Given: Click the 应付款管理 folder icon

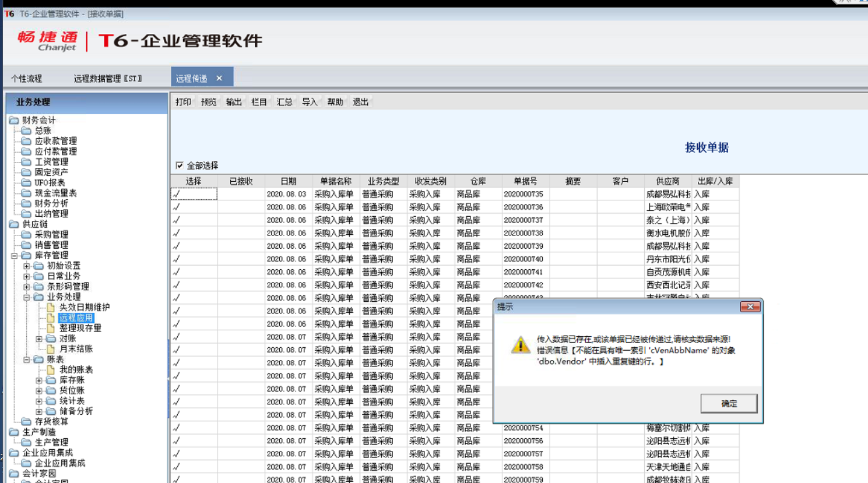Looking at the screenshot, I should tap(26, 151).
